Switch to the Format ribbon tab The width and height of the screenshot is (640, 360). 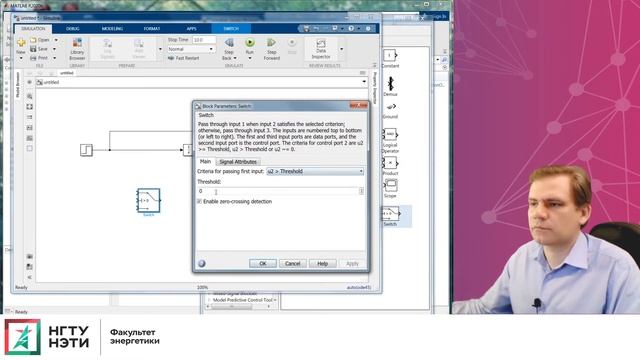(x=152, y=29)
